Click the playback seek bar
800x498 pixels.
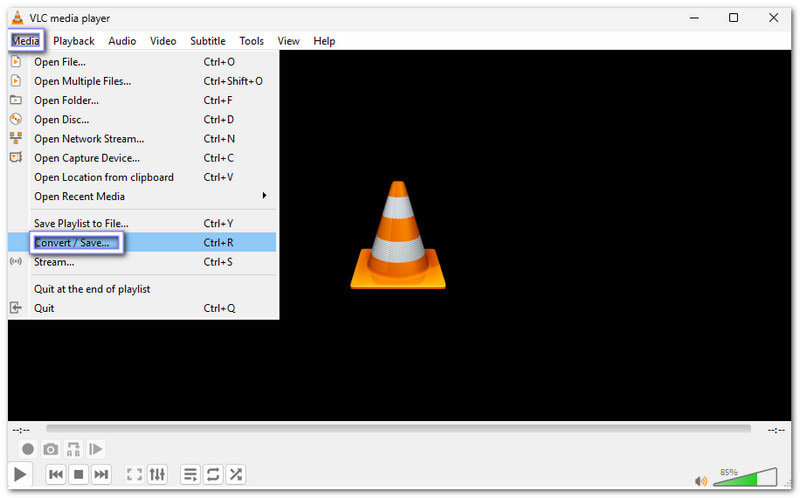pyautogui.click(x=398, y=429)
